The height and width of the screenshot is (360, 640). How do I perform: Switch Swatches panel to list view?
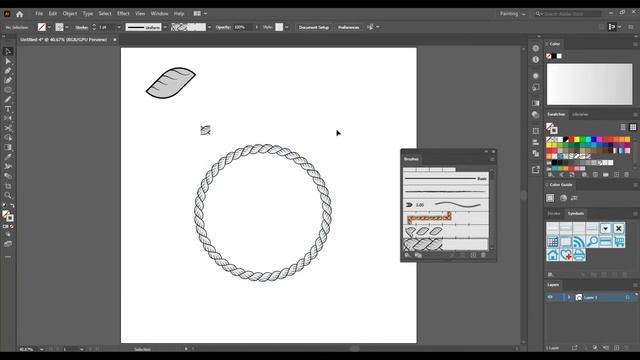(623, 127)
